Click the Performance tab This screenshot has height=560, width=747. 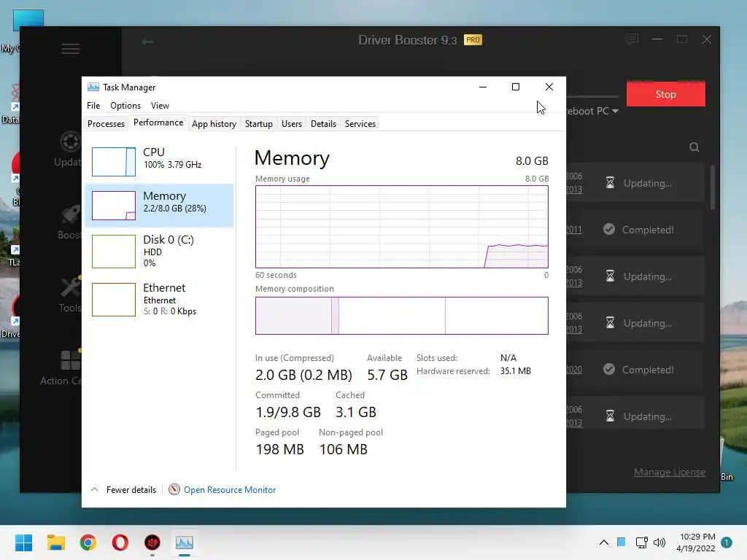click(158, 122)
